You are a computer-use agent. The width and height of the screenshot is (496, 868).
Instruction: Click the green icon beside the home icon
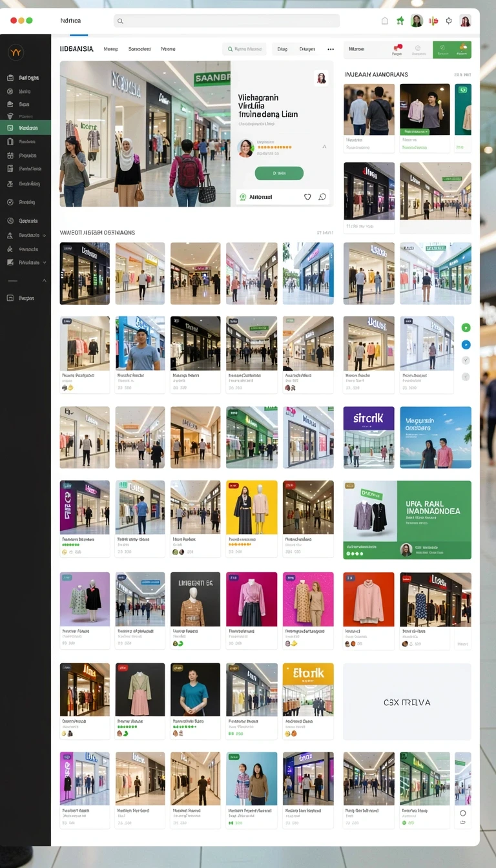(400, 21)
